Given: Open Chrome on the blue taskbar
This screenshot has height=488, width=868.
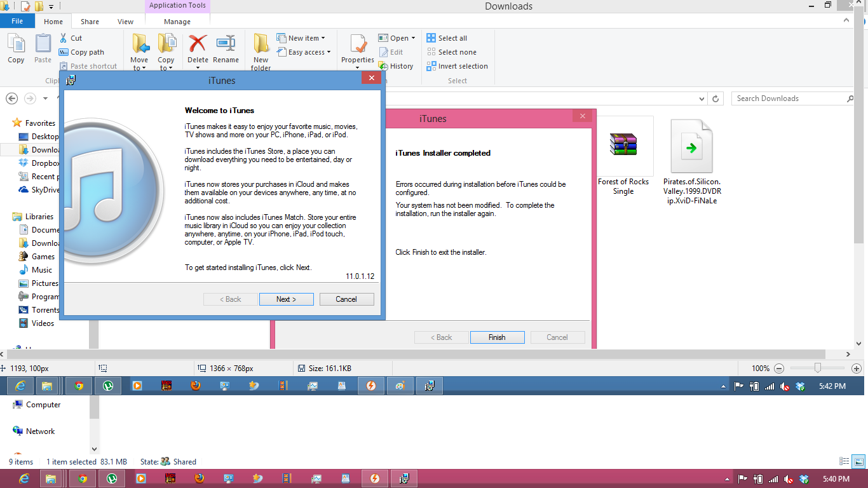Looking at the screenshot, I should tap(79, 385).
